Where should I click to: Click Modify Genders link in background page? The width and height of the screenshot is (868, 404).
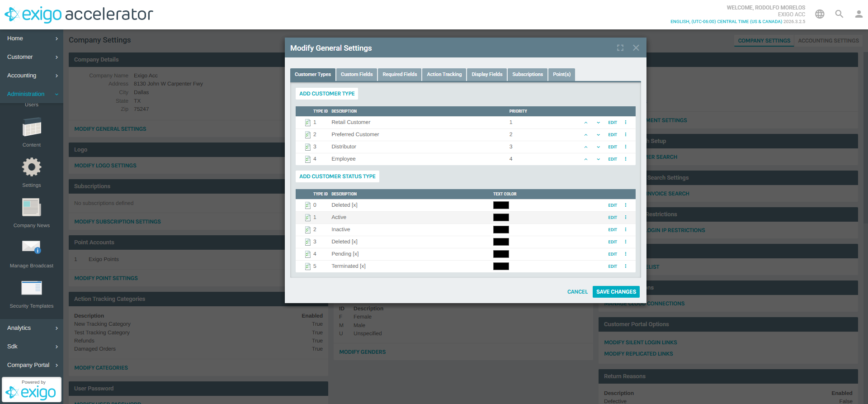point(363,352)
